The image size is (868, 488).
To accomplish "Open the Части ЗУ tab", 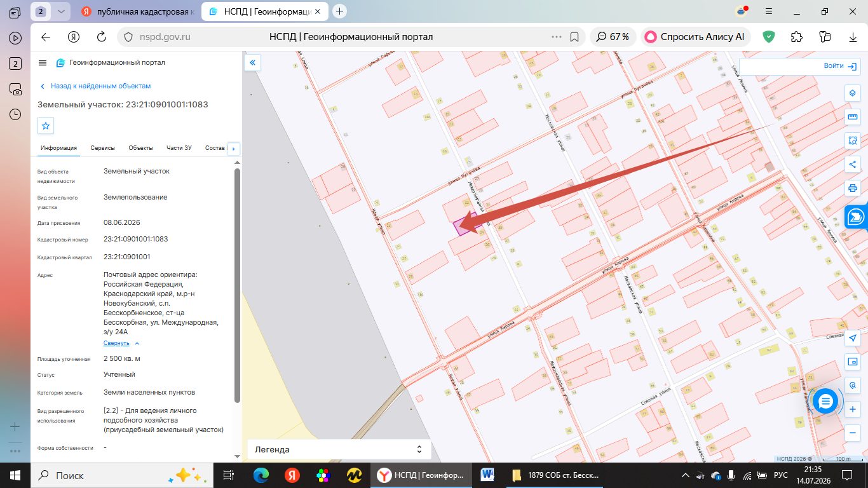I will (179, 148).
